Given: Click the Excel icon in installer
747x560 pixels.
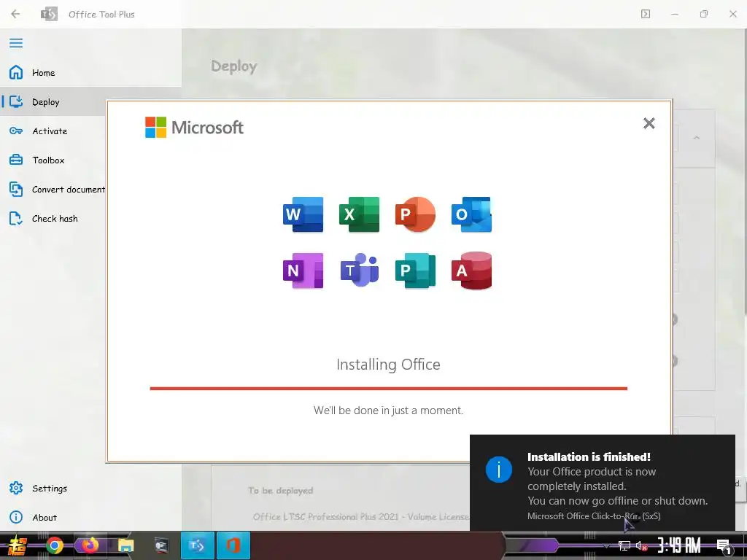Looking at the screenshot, I should pos(359,214).
